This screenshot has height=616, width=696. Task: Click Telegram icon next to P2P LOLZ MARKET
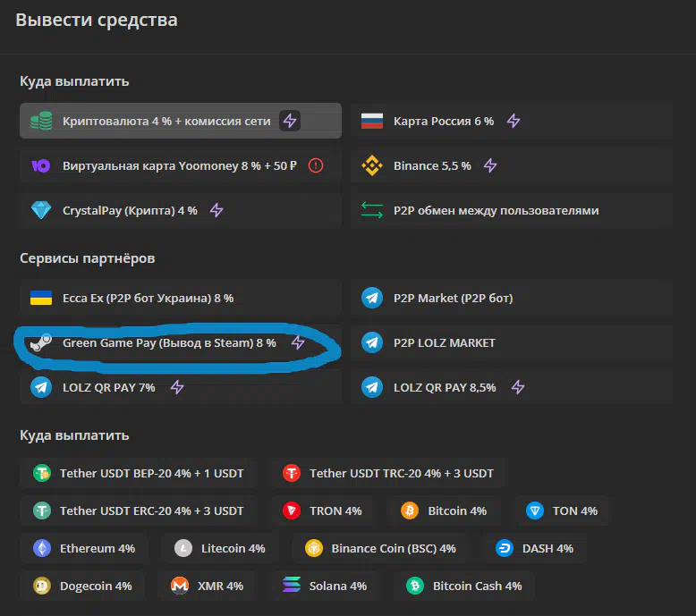pos(372,342)
